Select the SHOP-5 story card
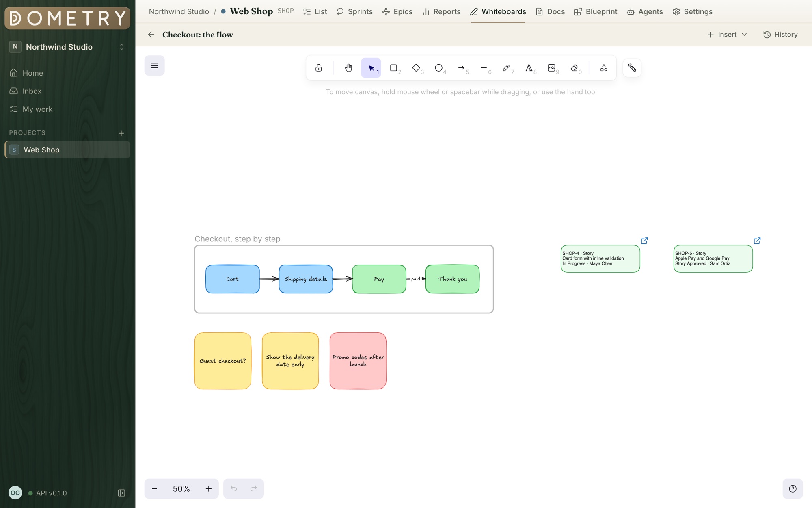812x508 pixels. pyautogui.click(x=713, y=258)
